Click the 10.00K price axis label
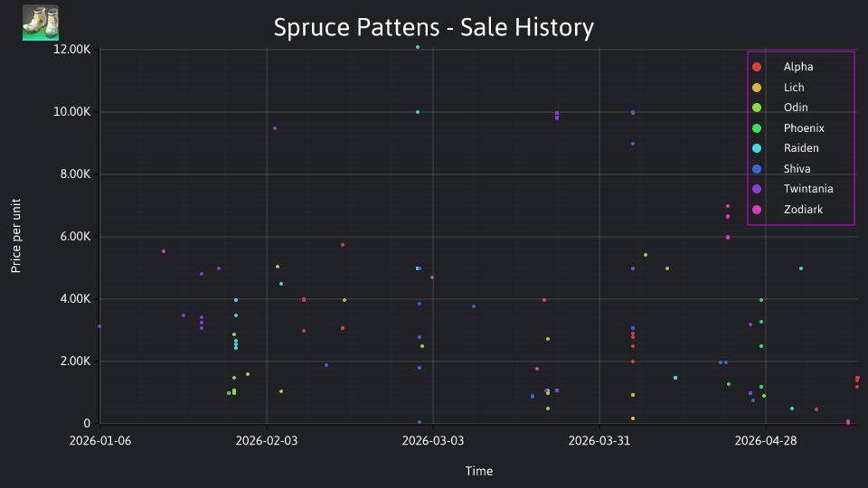 [72, 112]
